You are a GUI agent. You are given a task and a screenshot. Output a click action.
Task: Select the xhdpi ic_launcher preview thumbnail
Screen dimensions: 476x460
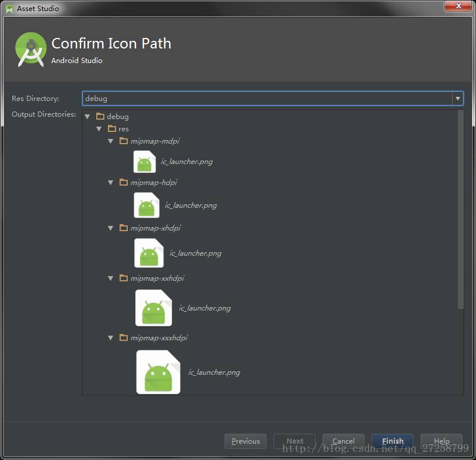149,253
